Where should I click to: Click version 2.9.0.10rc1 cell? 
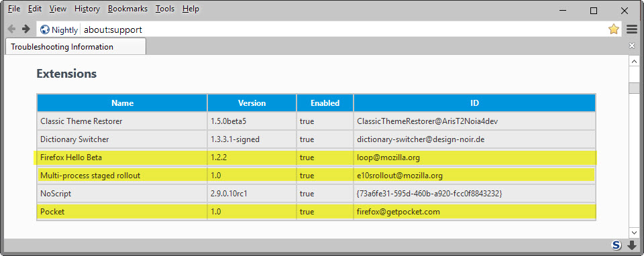[x=252, y=194]
